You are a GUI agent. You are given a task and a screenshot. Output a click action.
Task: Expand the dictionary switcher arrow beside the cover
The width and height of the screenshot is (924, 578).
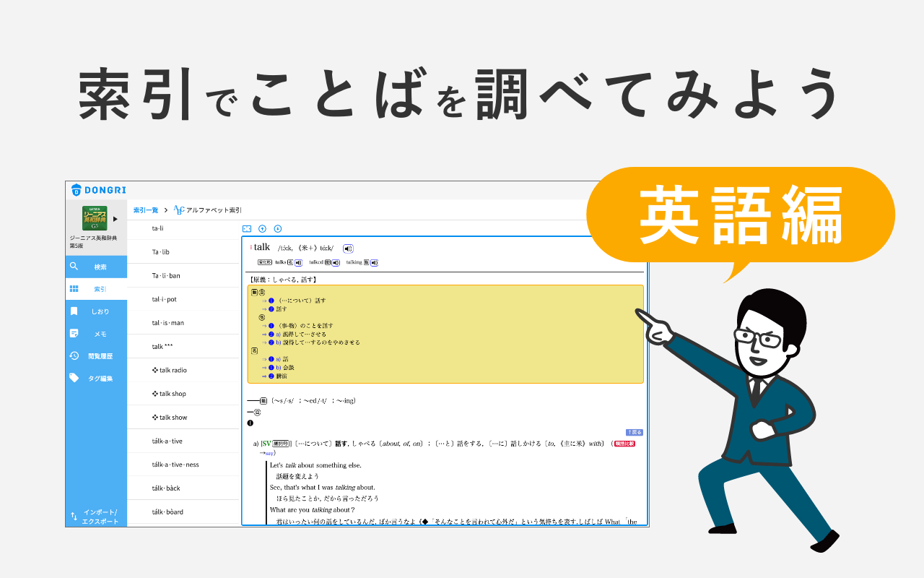point(115,218)
